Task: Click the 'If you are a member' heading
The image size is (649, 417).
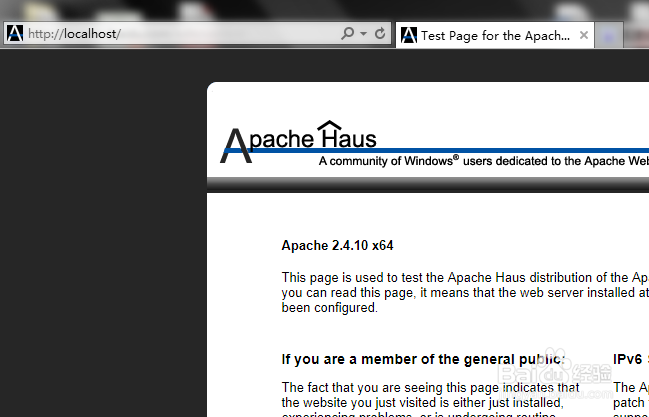Action: pyautogui.click(x=423, y=359)
